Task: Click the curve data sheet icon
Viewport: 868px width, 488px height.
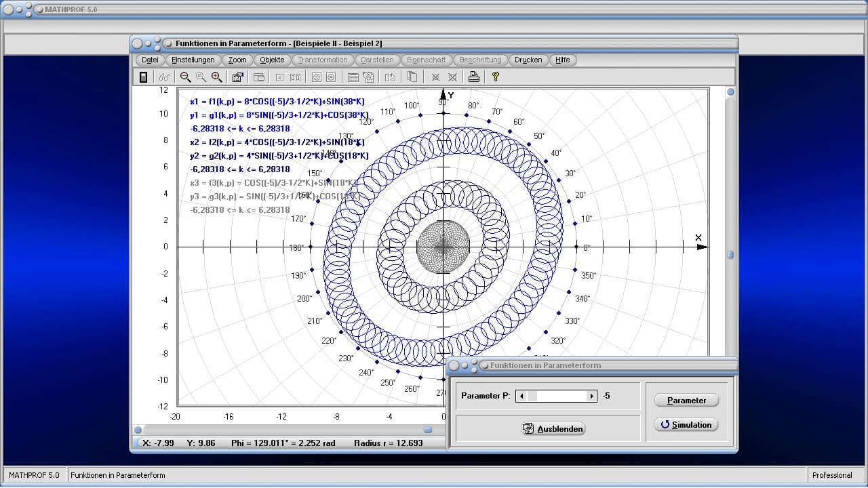Action: [x=368, y=77]
